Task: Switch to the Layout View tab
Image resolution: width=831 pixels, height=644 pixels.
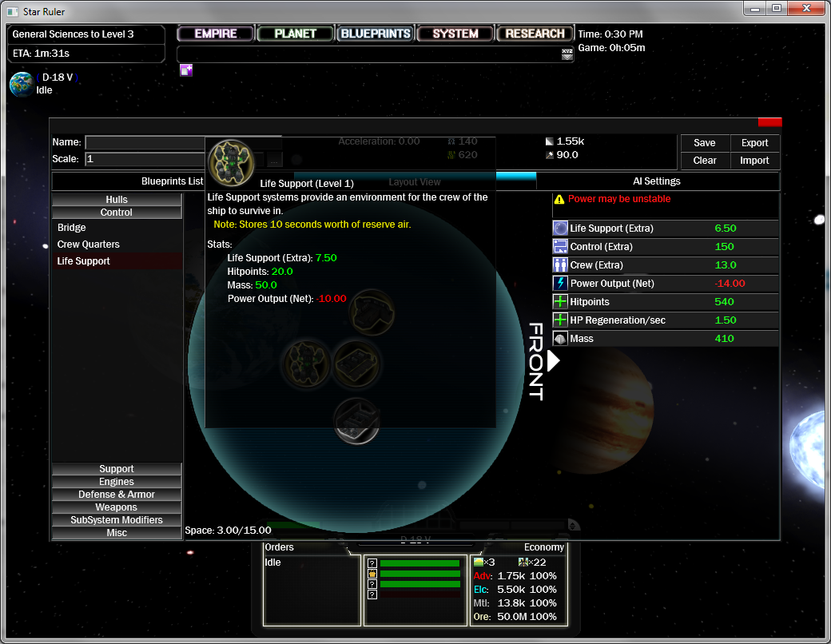Action: click(x=415, y=182)
